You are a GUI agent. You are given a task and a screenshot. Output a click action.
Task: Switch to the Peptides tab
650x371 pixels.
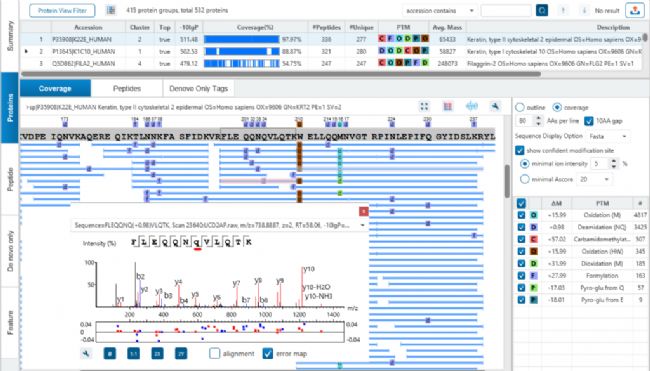pos(127,88)
